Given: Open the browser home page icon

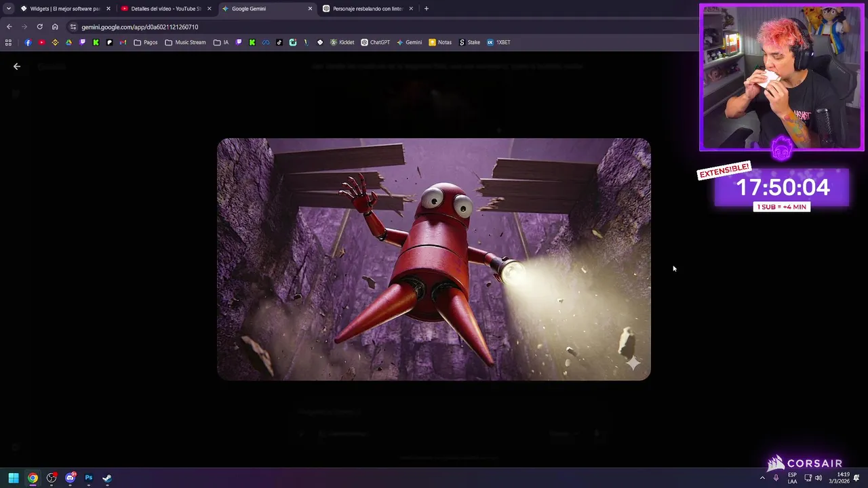Looking at the screenshot, I should [x=55, y=27].
